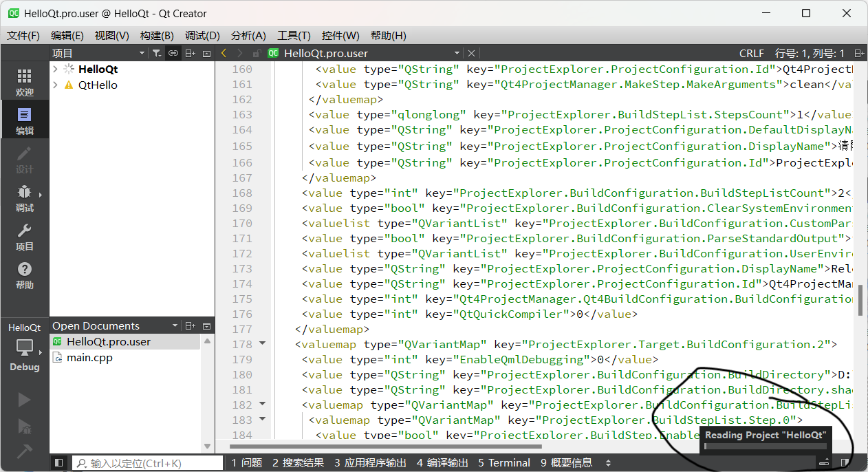Switch to the Edit (编辑) mode
Screen dimensions: 868x472
point(25,121)
